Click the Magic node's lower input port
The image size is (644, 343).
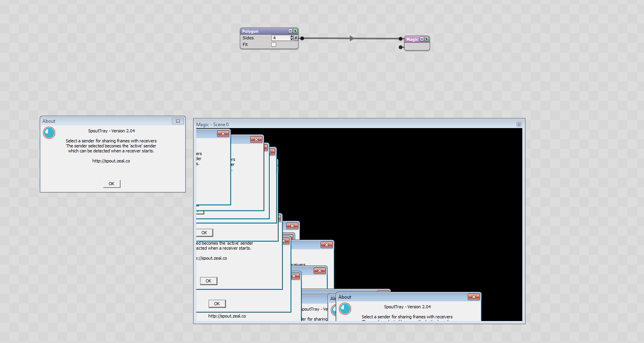click(x=401, y=47)
